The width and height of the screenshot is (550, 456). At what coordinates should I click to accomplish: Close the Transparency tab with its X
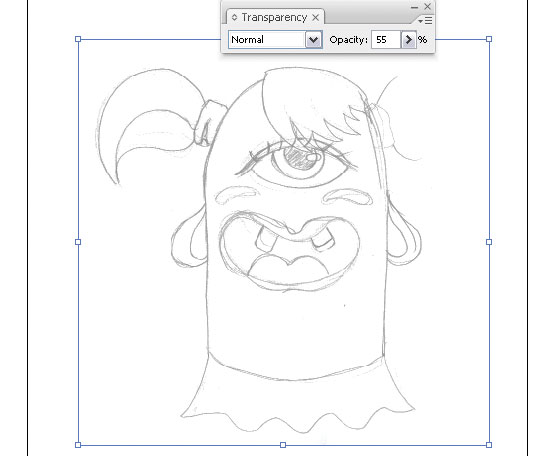tap(316, 17)
